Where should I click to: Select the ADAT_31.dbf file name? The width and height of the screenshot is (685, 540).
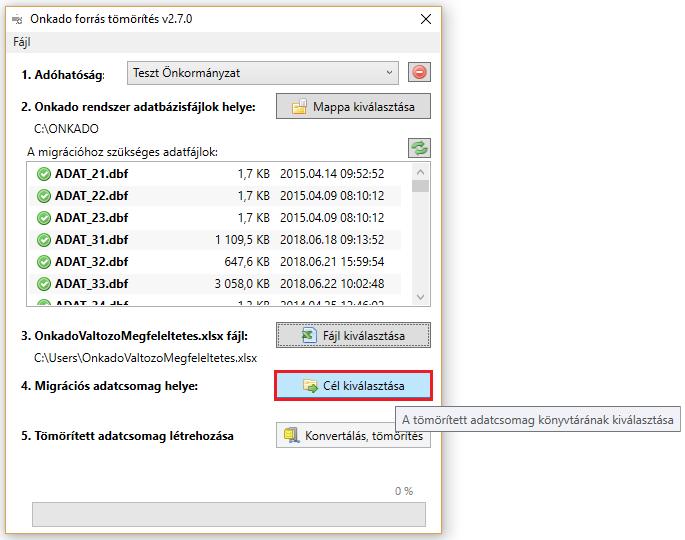92,239
